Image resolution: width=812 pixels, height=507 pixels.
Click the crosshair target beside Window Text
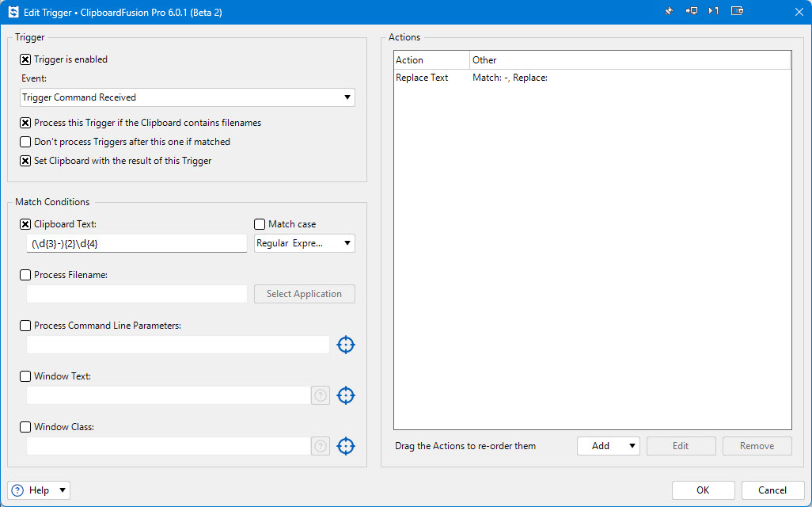346,395
